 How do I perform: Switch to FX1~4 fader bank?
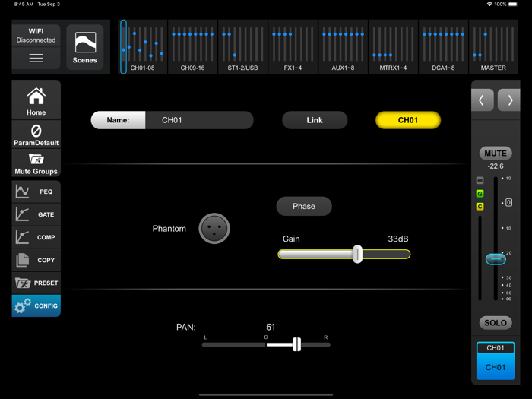pyautogui.click(x=293, y=47)
